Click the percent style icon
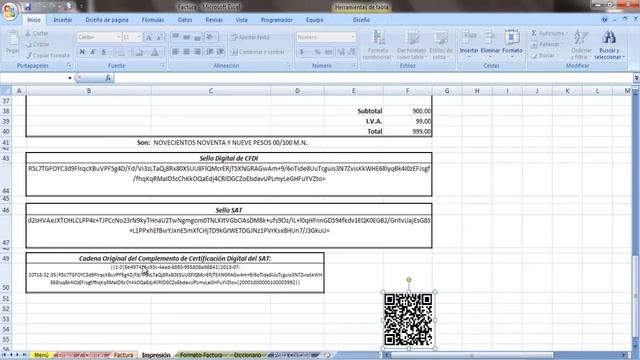This screenshot has height=360, width=640. (x=318, y=52)
